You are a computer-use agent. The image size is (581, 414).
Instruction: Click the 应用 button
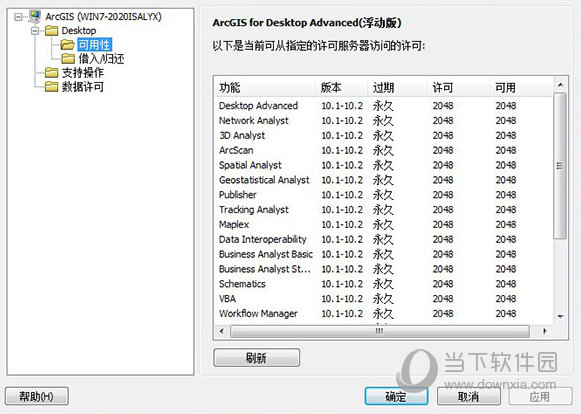pos(540,397)
